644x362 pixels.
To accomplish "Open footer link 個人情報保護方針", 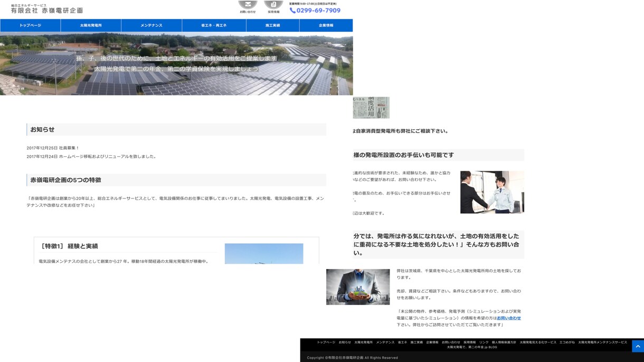I will click(x=504, y=342).
